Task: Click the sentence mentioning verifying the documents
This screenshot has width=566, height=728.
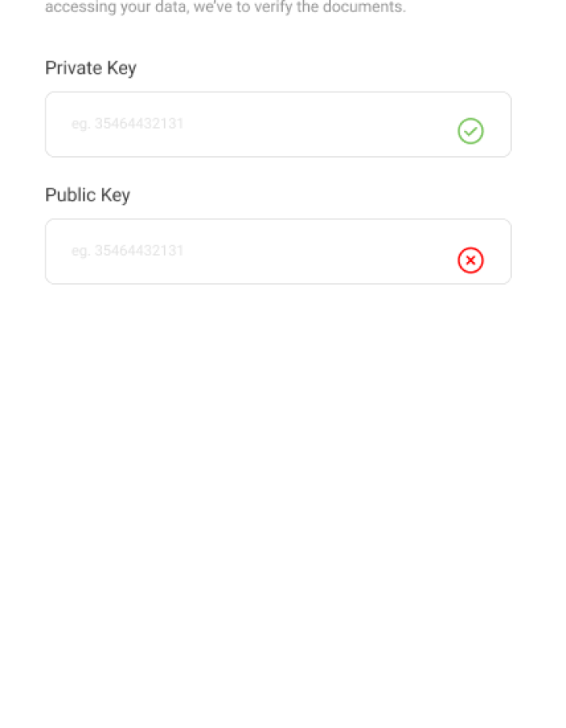Action: (226, 7)
